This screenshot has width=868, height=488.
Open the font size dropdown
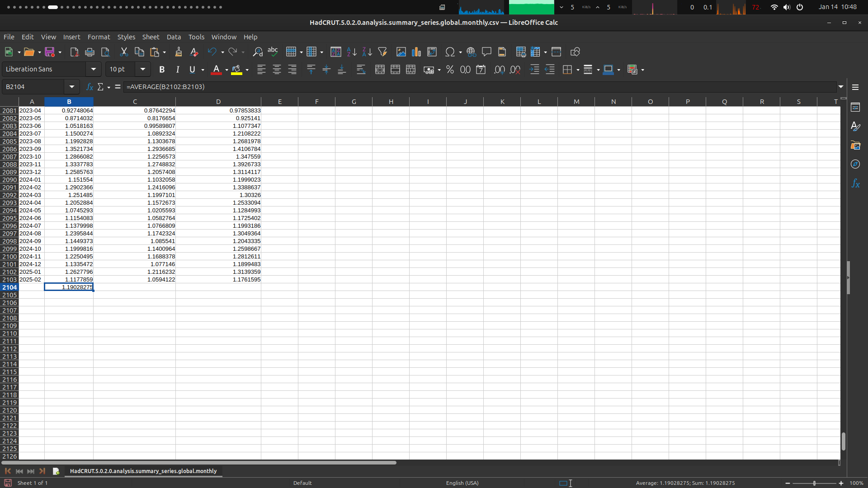143,69
